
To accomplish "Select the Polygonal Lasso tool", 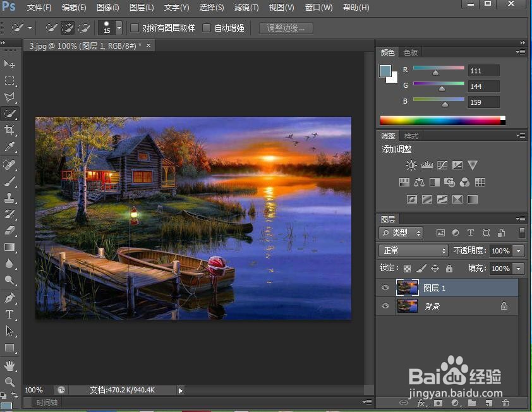I will click(x=9, y=98).
